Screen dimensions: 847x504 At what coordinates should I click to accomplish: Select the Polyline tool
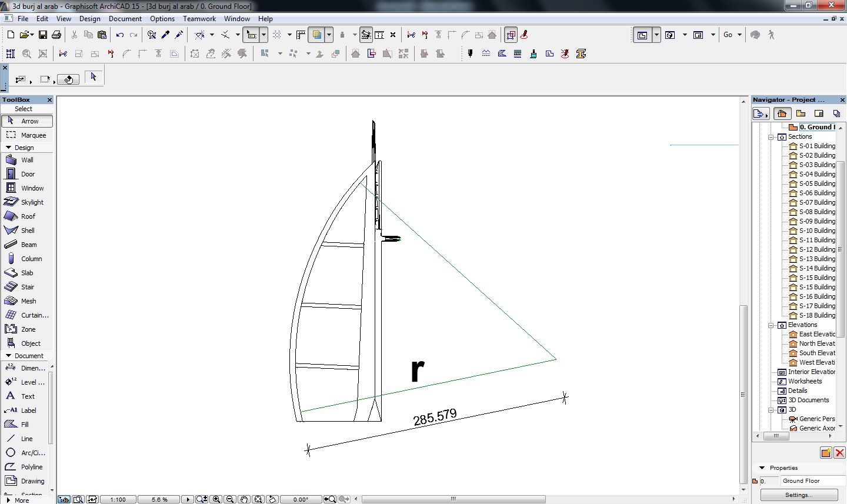(x=25, y=467)
